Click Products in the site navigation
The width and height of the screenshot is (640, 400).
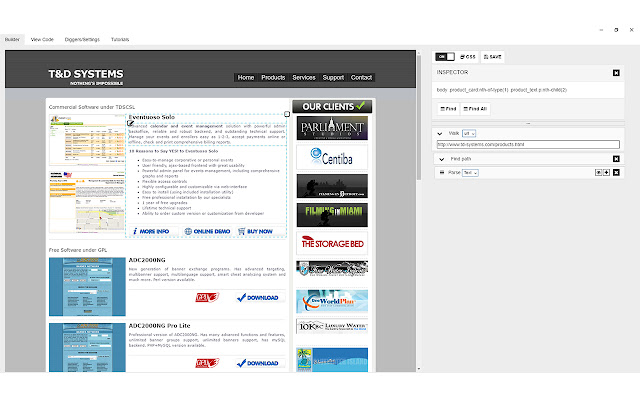click(273, 78)
